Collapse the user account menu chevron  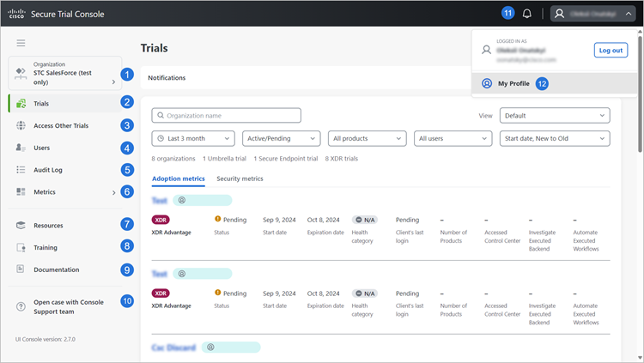tap(629, 14)
